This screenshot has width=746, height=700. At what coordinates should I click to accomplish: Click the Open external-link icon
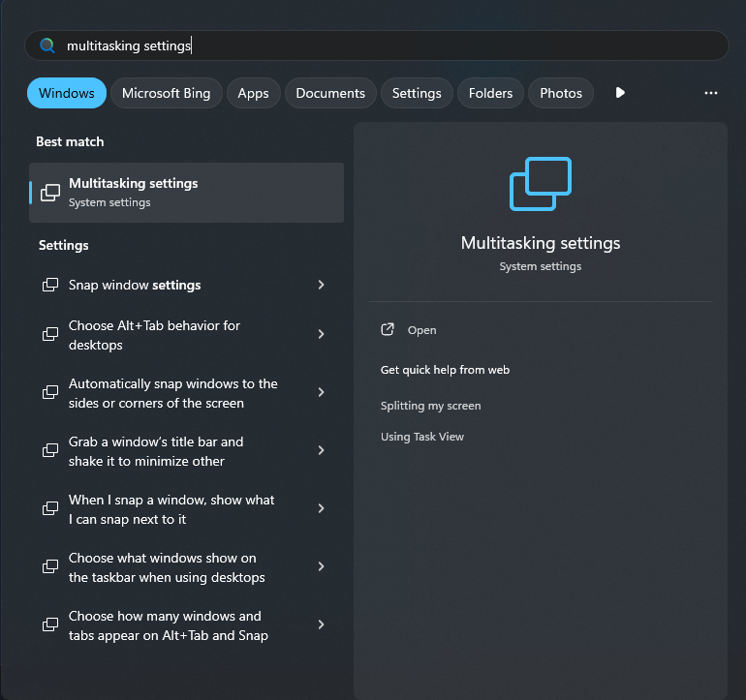pyautogui.click(x=388, y=329)
